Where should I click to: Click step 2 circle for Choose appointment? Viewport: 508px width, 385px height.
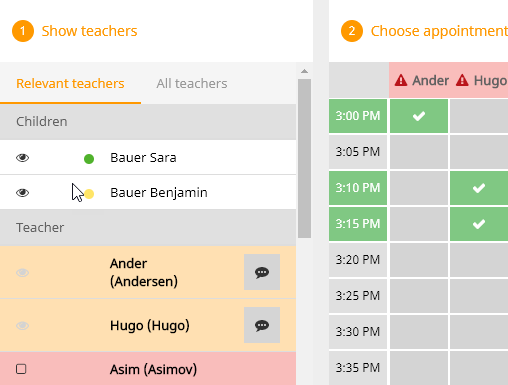coord(352,31)
